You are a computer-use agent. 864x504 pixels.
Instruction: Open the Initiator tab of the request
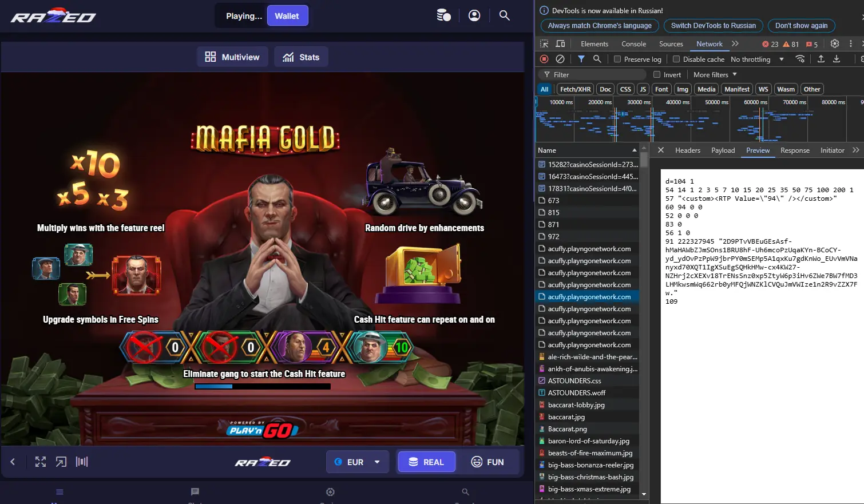(832, 150)
